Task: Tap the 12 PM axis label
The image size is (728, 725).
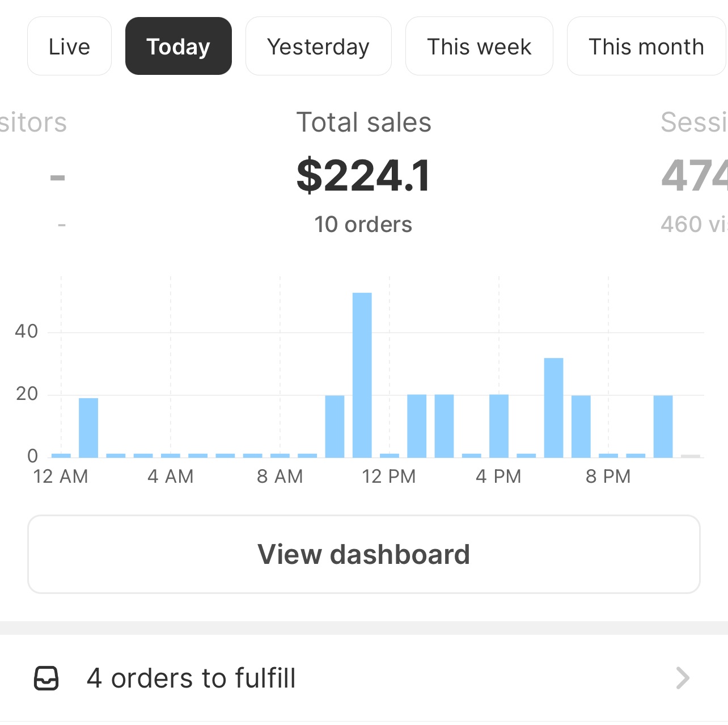Action: click(389, 477)
